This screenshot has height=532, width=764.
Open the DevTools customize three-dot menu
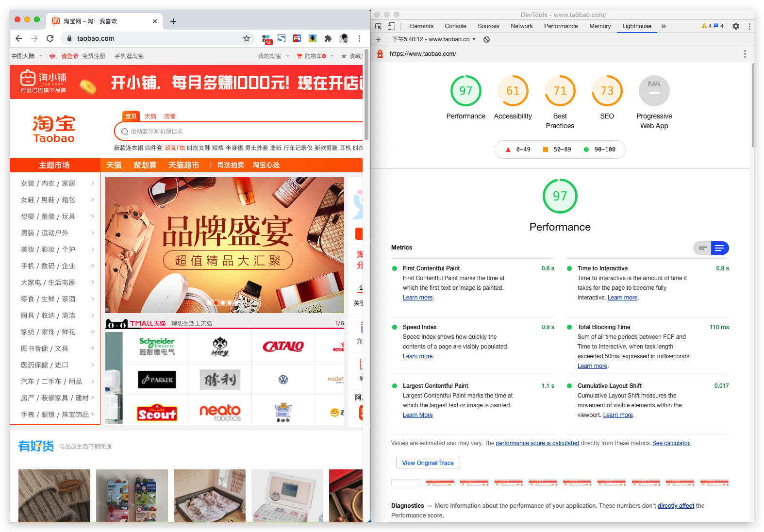point(749,26)
